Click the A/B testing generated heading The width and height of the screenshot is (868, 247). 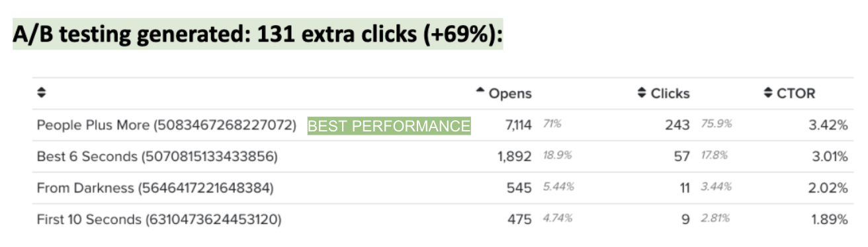258,35
